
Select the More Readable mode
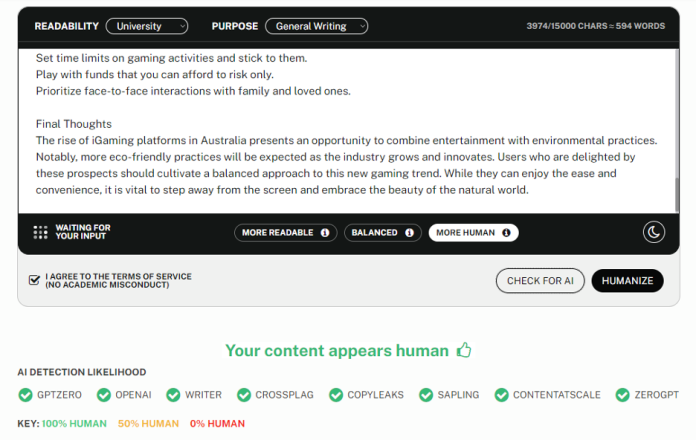pyautogui.click(x=285, y=233)
